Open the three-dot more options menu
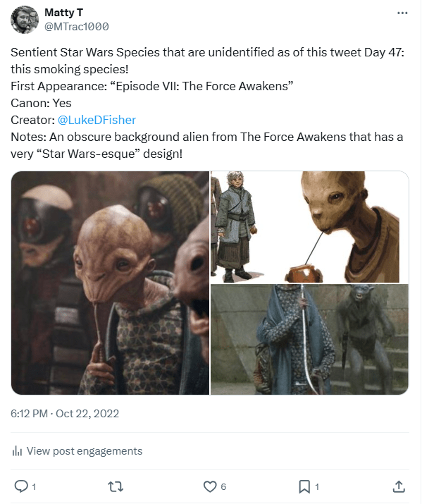 [402, 13]
